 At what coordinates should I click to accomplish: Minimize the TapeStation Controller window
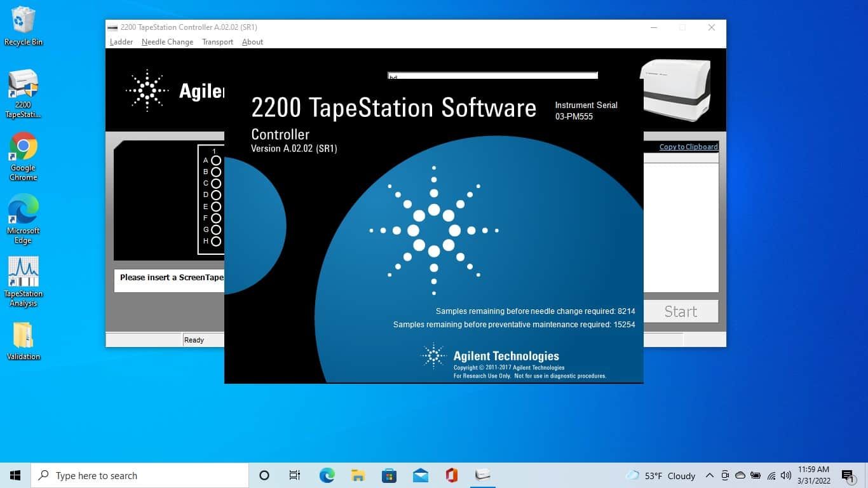tap(654, 27)
